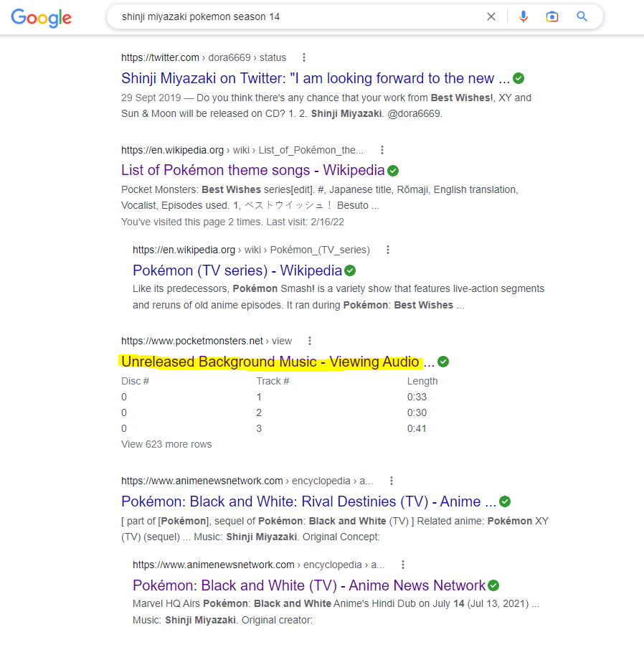Open Shinji Miyazaki on Twitter result

tap(316, 78)
